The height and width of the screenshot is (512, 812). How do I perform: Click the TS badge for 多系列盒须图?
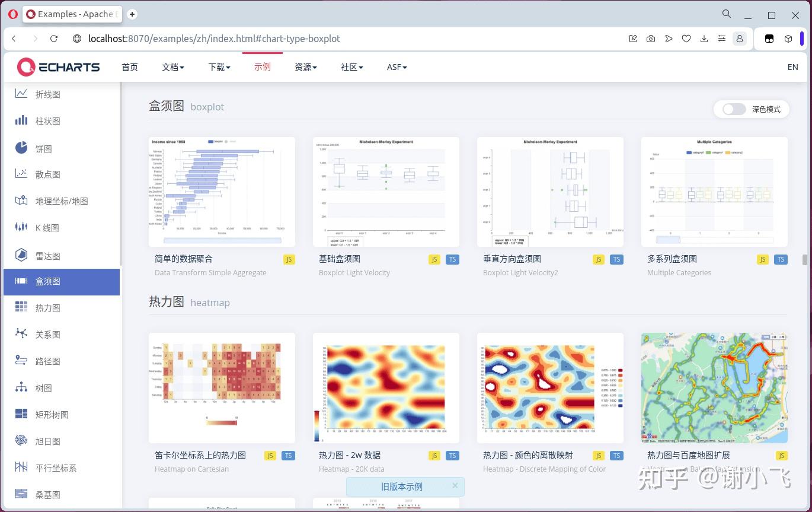781,259
